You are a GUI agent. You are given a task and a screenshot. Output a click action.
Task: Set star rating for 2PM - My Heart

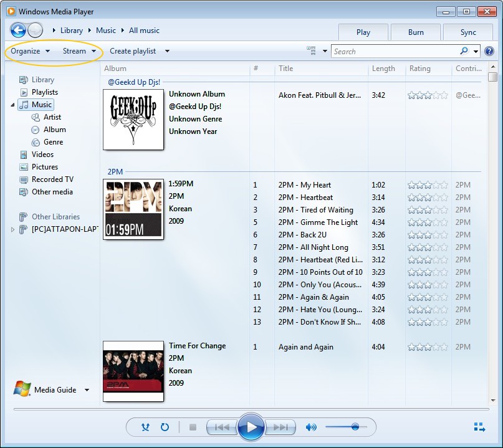click(428, 185)
